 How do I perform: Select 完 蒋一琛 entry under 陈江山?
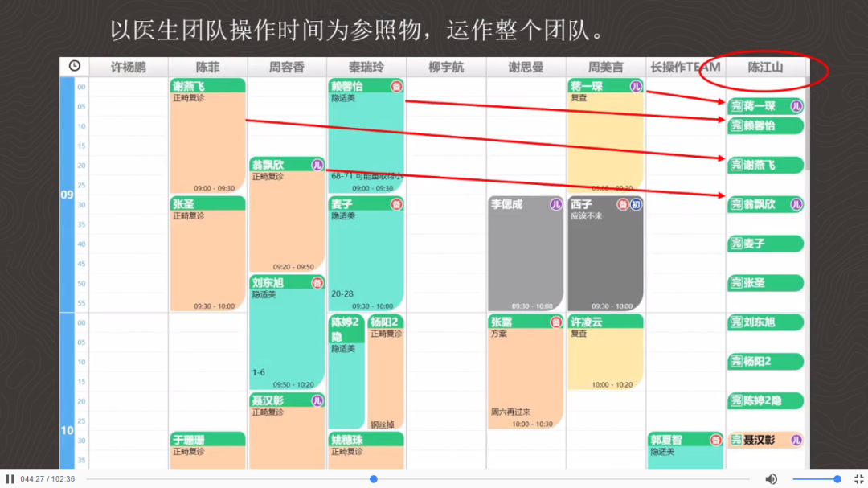pyautogui.click(x=765, y=106)
